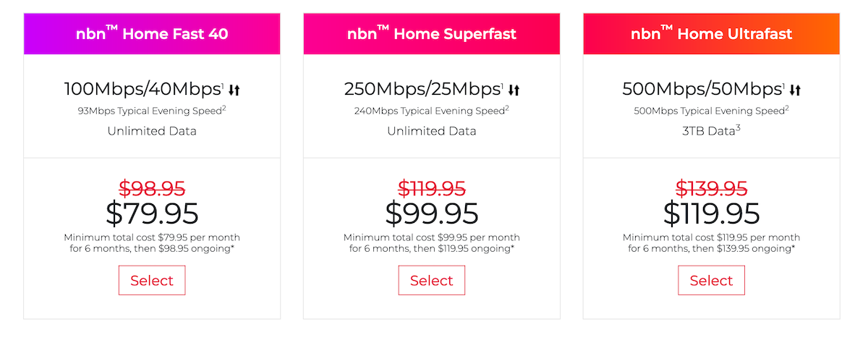Click the $99.95 discounted price
The image size is (868, 343).
click(432, 213)
